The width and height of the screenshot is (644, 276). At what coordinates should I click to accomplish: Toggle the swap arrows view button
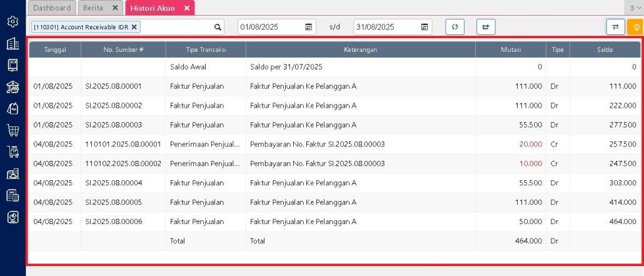click(x=615, y=27)
